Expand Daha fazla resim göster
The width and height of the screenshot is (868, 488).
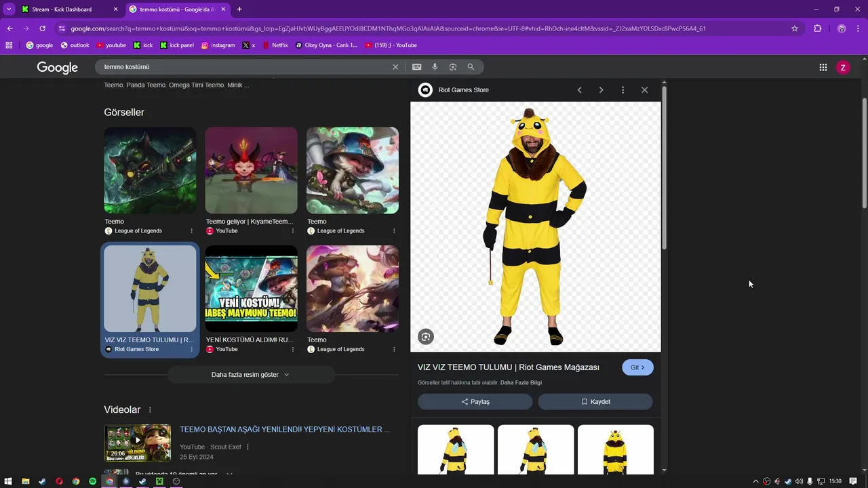251,375
